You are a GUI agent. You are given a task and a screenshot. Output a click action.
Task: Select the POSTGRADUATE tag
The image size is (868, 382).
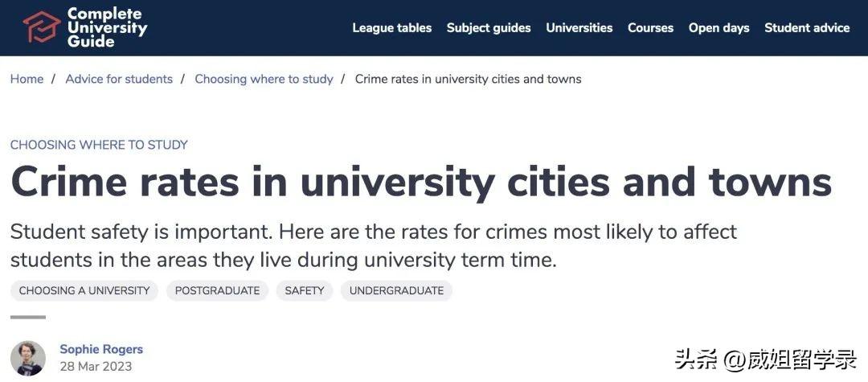coord(217,290)
